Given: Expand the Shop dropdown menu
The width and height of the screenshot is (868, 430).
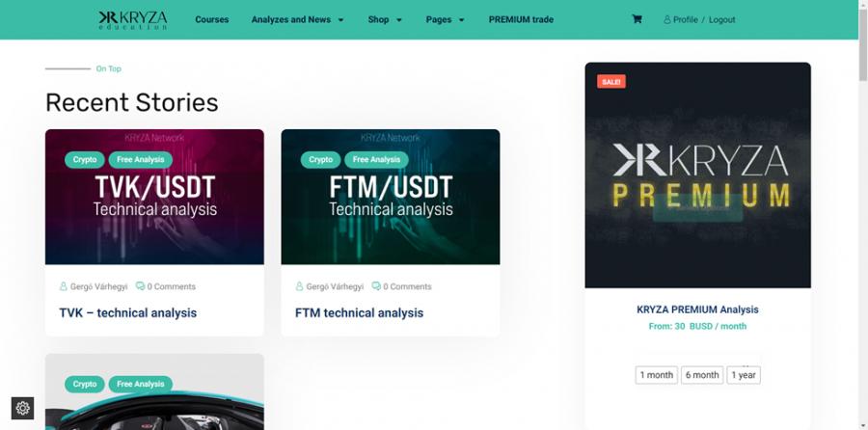Looking at the screenshot, I should 385,19.
